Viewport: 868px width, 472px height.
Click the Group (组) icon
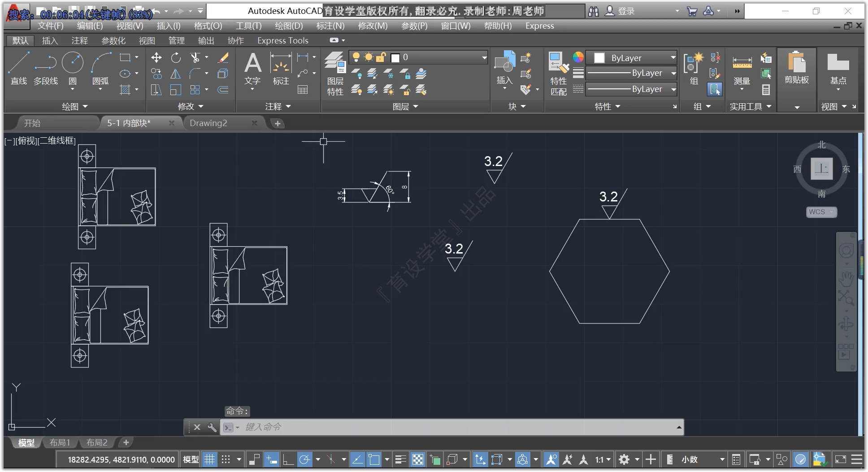(694, 68)
